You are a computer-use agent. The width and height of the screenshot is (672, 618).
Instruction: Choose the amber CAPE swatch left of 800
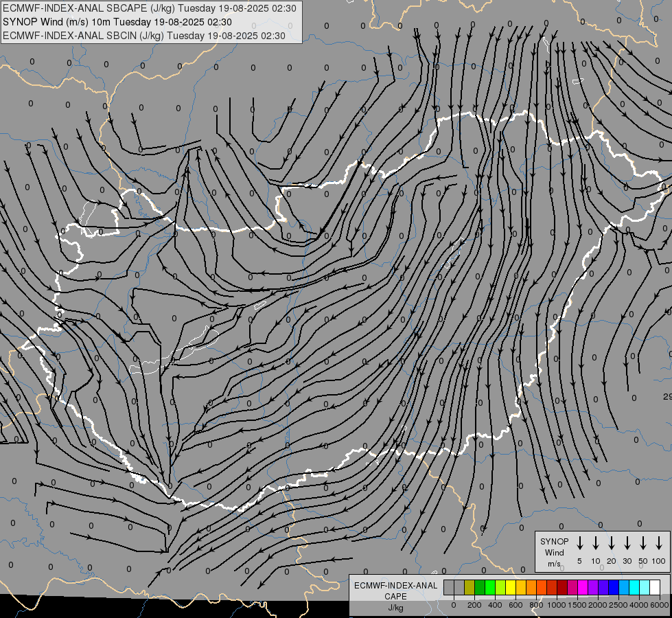tap(521, 588)
